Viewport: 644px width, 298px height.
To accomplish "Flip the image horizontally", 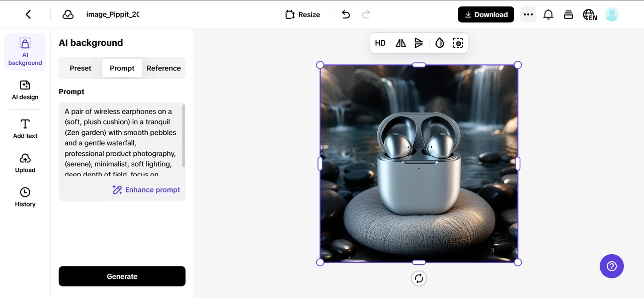I will pos(400,43).
